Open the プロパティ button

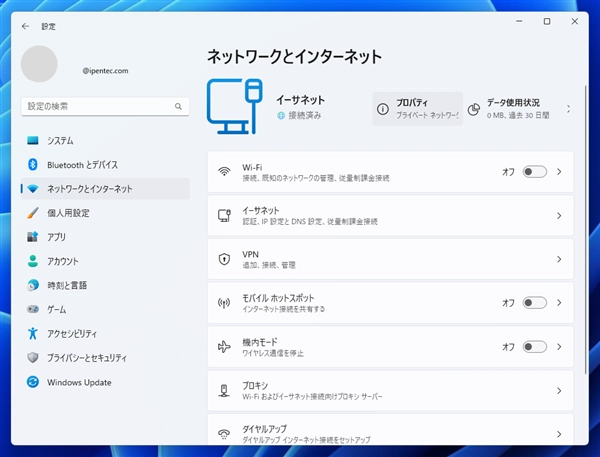(417, 109)
